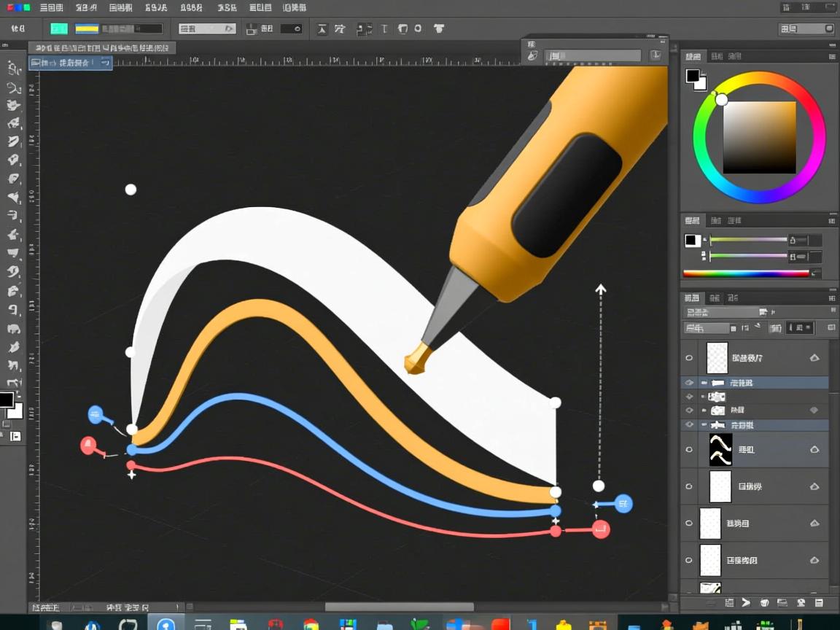Toggle visibility of the first layer group
This screenshot has width=840, height=630.
[x=689, y=383]
